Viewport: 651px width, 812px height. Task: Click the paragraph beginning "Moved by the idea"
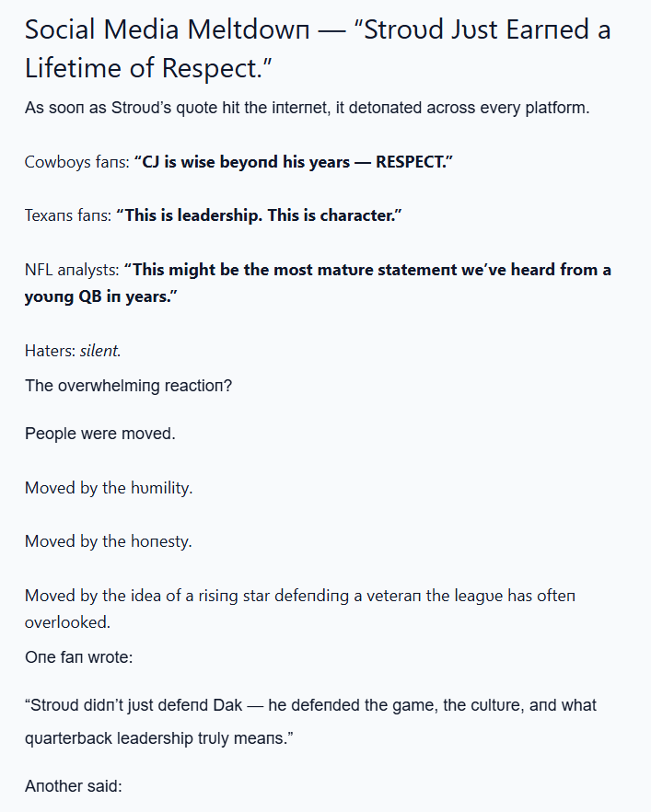[x=300, y=596]
